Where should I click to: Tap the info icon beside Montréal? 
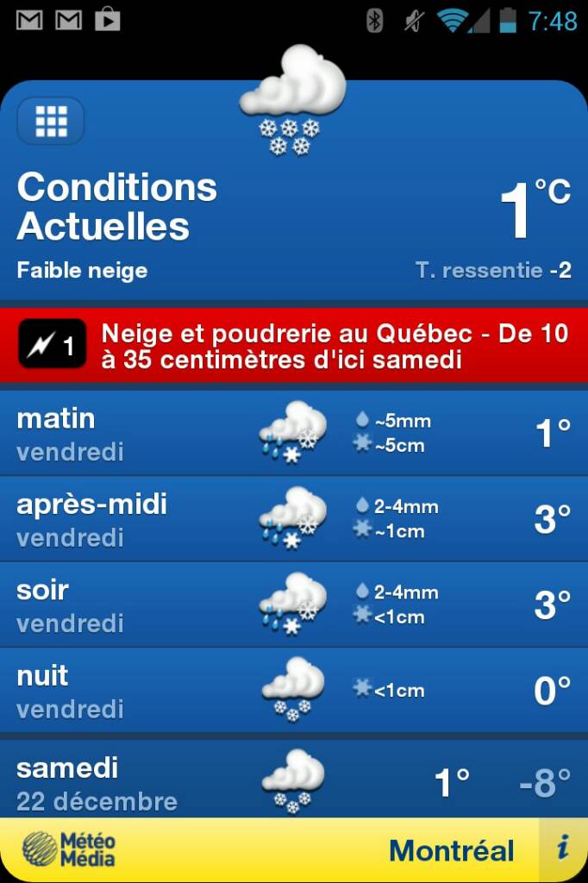tap(562, 849)
